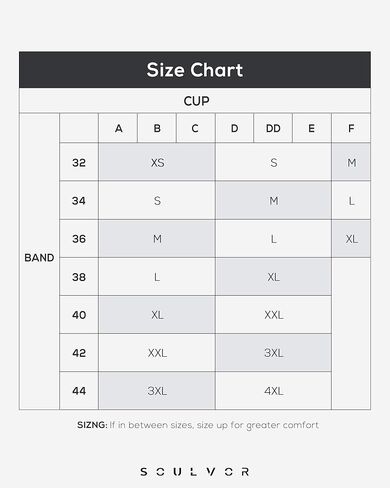Select the CUP header label
This screenshot has height=488, width=390.
point(196,101)
